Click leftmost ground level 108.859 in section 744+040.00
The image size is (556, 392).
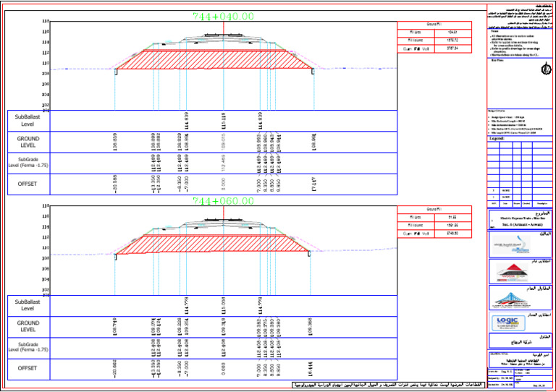(115, 142)
